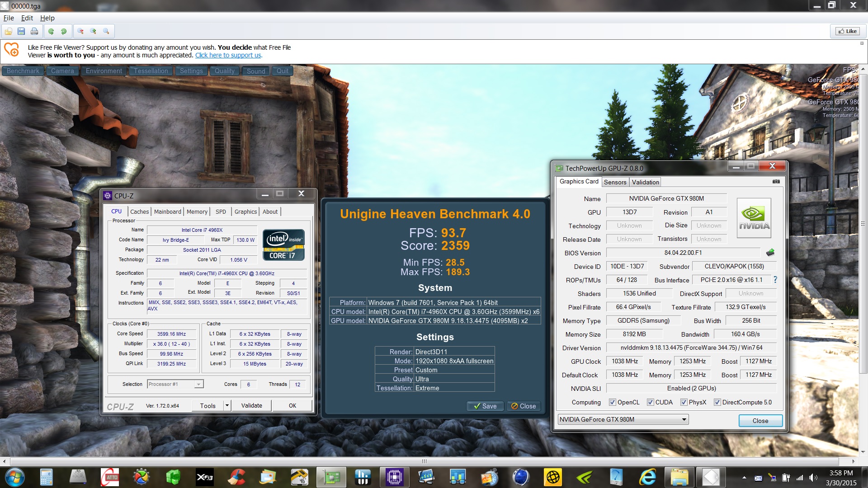
Task: Open Calculator from the taskbar
Action: coord(46,477)
